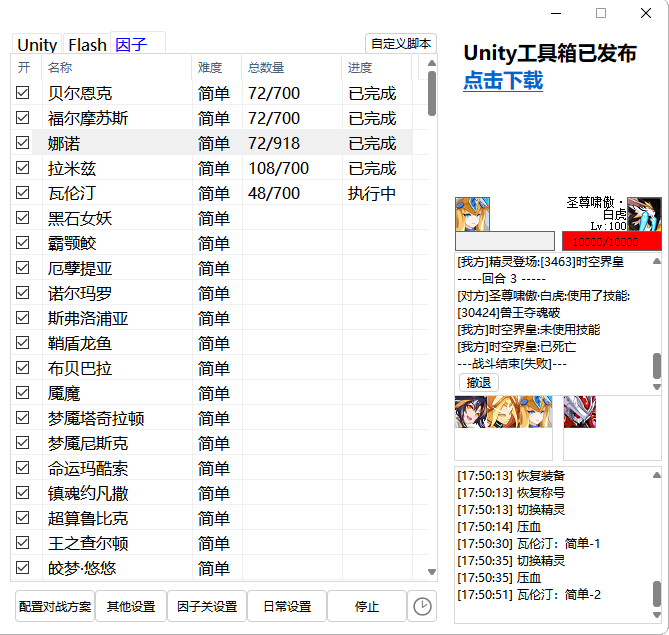
Task: Minimize the window
Action: point(556,13)
